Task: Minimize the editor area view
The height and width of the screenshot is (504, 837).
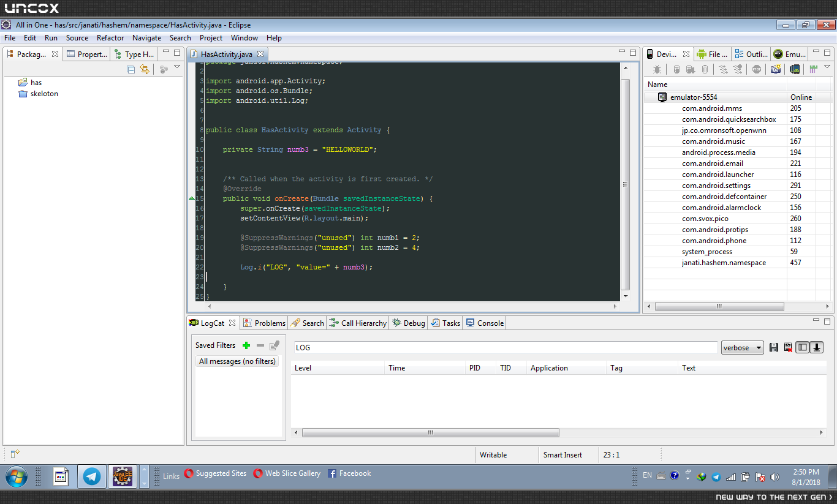Action: (621, 52)
